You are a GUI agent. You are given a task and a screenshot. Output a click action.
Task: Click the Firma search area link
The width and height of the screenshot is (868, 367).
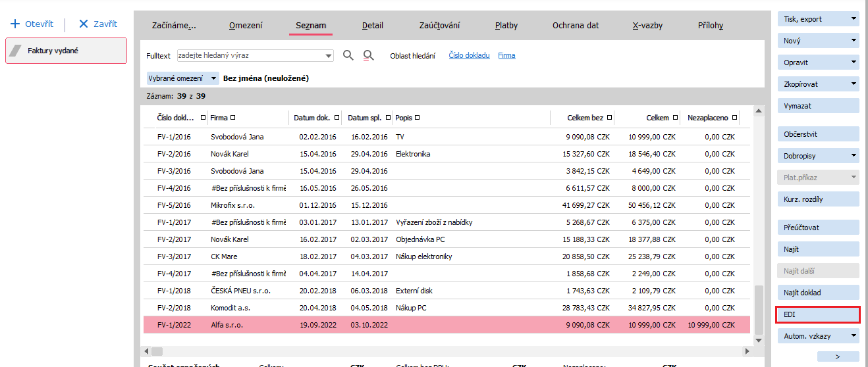click(506, 56)
